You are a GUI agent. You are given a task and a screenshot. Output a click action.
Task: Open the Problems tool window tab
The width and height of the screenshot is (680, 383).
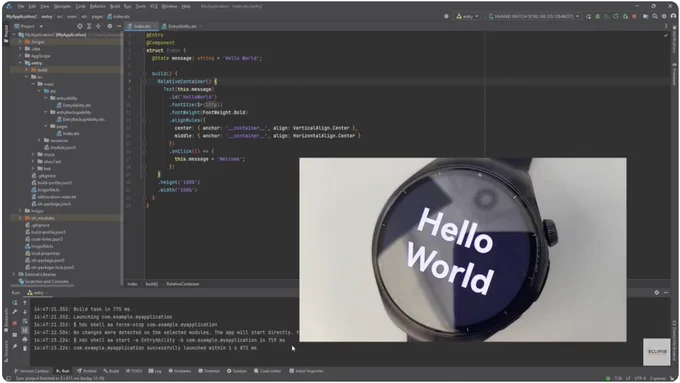180,371
